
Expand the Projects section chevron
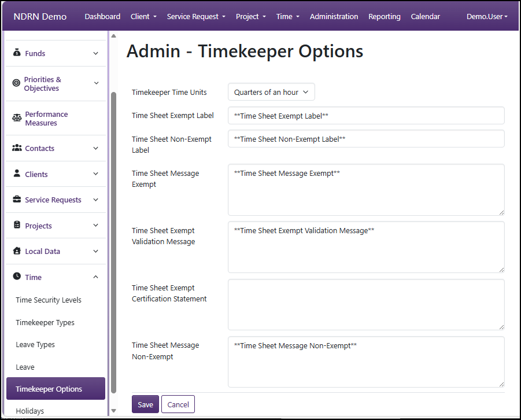point(95,226)
